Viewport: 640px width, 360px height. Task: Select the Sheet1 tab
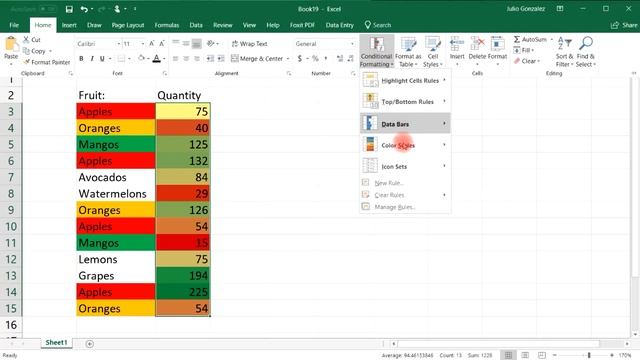pyautogui.click(x=56, y=342)
